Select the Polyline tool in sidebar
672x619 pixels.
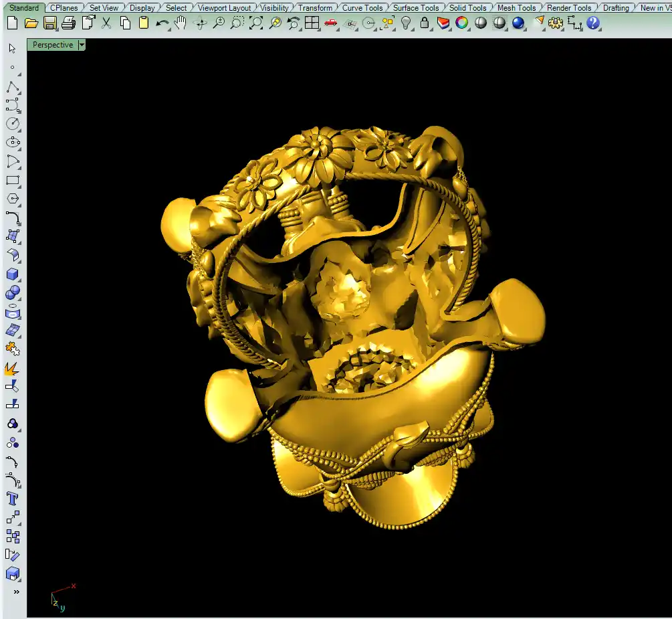point(13,87)
